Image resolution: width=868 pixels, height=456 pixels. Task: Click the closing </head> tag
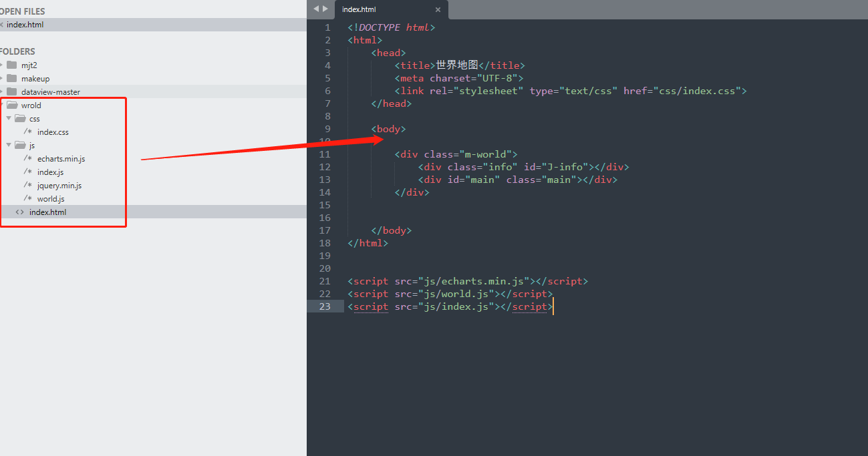[x=392, y=103]
